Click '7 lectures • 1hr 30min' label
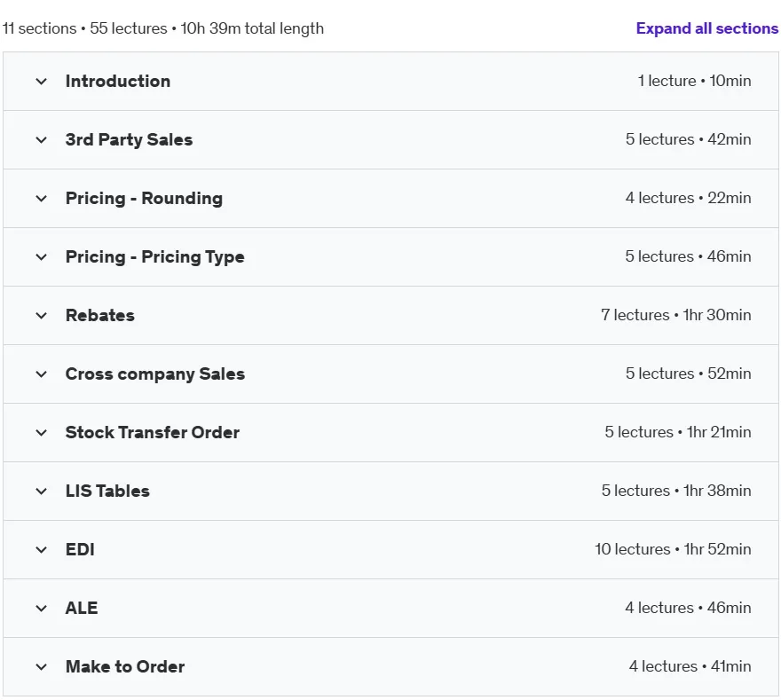This screenshot has height=700, width=781. (x=676, y=315)
